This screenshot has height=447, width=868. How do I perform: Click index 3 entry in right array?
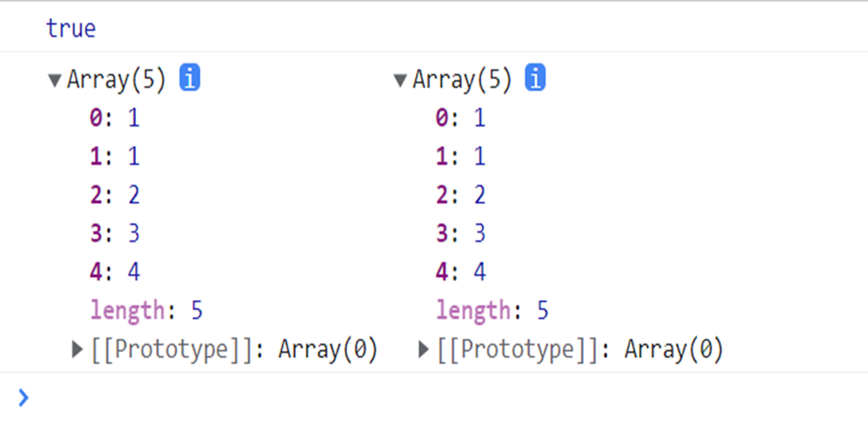(x=460, y=234)
